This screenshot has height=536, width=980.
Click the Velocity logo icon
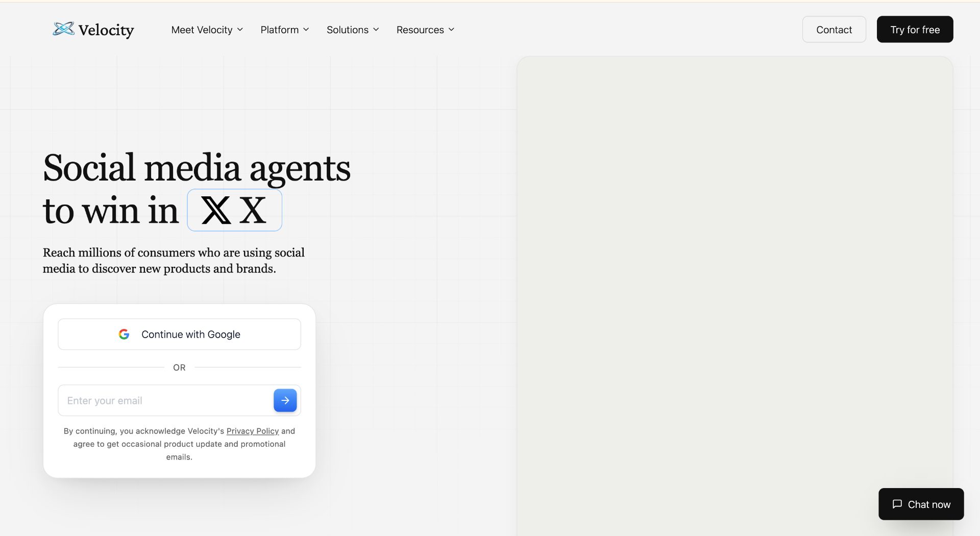63,29
